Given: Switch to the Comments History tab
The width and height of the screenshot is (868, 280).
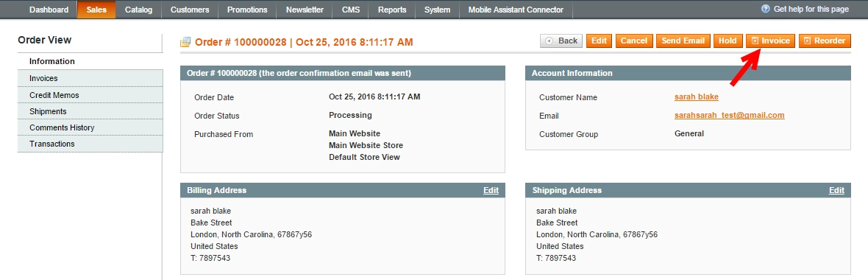Looking at the screenshot, I should coord(90,127).
